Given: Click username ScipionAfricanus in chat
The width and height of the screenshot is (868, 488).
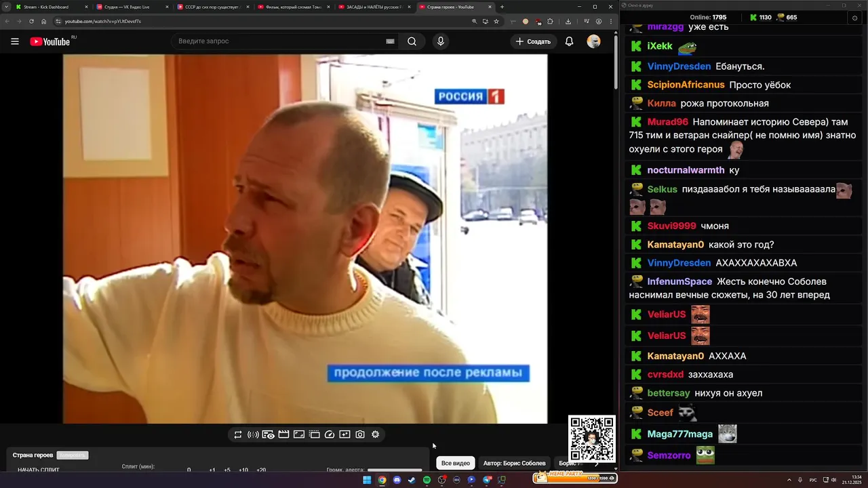Looking at the screenshot, I should coord(686,85).
